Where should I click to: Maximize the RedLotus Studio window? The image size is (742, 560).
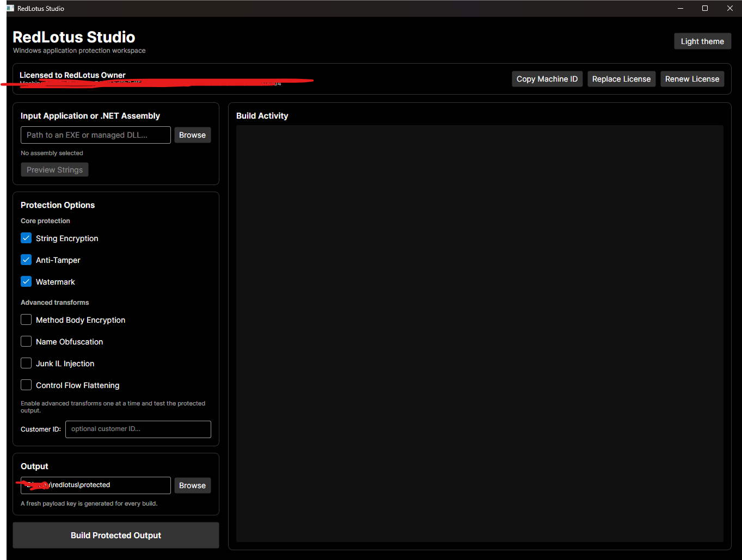click(705, 8)
